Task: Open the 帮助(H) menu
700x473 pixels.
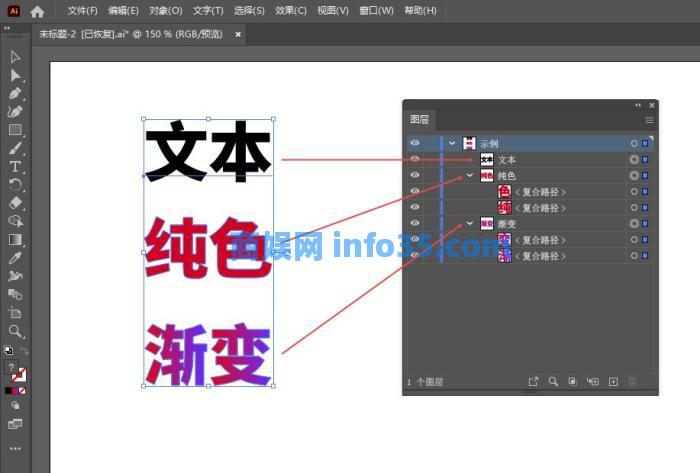Action: pos(420,11)
